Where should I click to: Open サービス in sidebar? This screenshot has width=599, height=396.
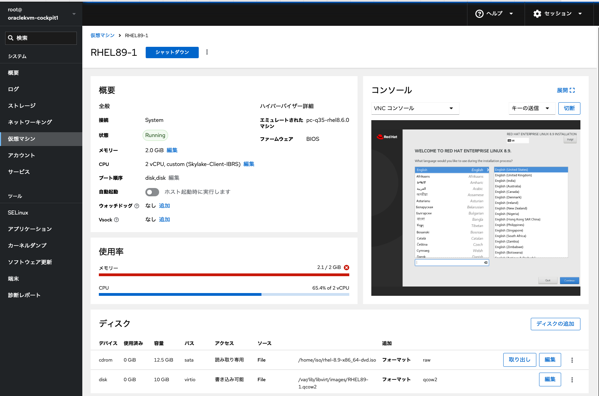(x=41, y=172)
